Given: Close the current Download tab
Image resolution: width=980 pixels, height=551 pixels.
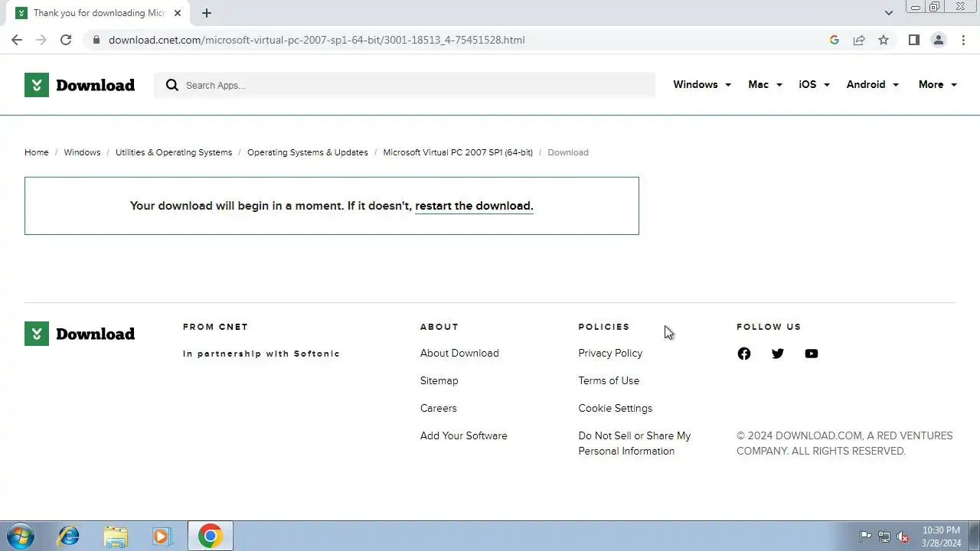Looking at the screenshot, I should [x=178, y=13].
